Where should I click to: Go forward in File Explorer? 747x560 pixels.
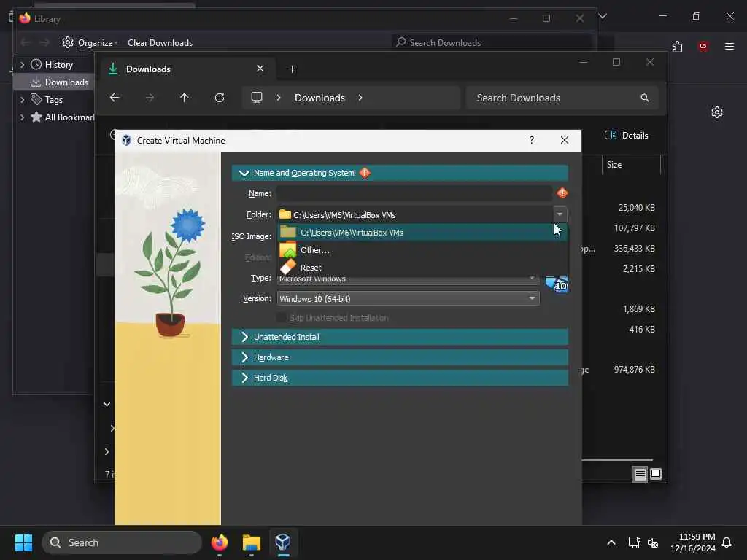(150, 98)
